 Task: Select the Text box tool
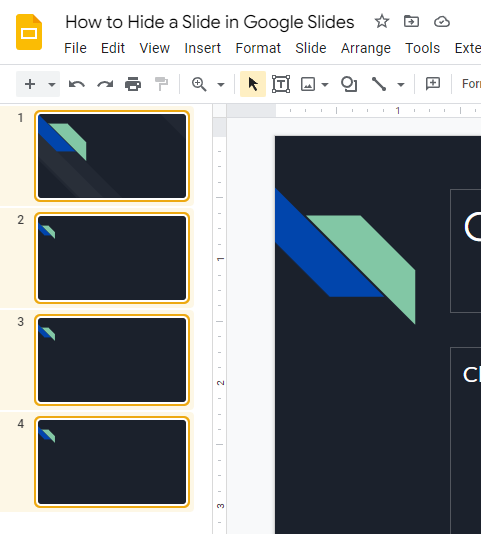click(x=281, y=84)
